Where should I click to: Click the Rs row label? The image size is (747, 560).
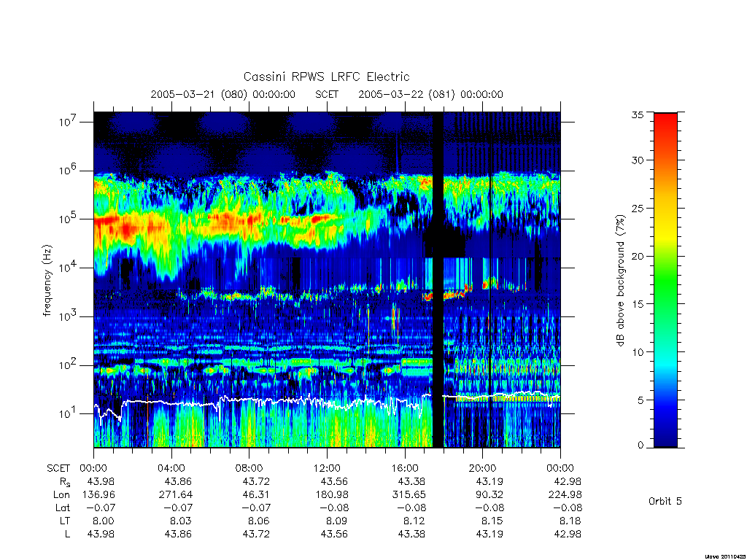point(65,482)
